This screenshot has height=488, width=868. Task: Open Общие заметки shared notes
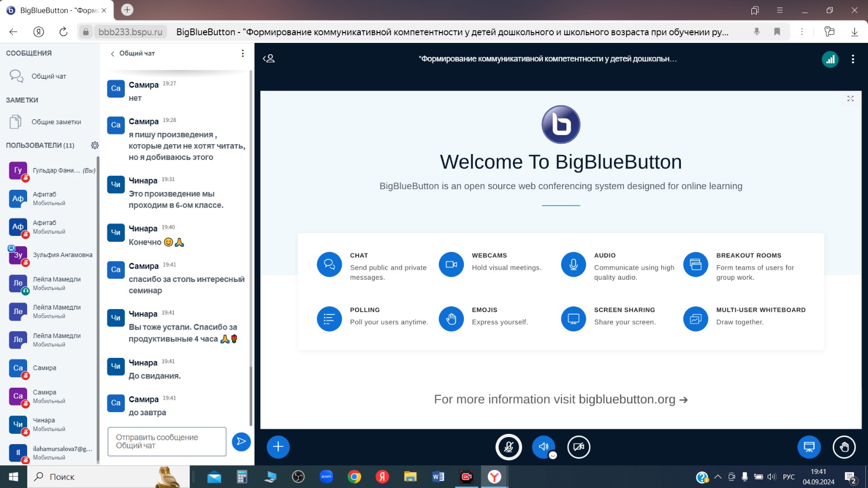pyautogui.click(x=55, y=122)
